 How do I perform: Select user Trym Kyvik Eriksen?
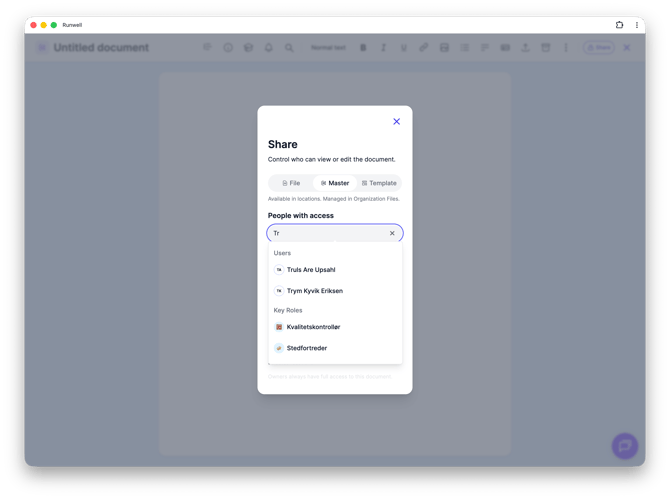point(335,291)
